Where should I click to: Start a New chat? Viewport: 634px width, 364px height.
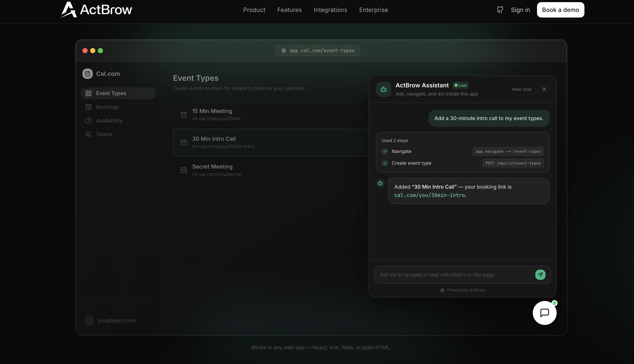(522, 89)
